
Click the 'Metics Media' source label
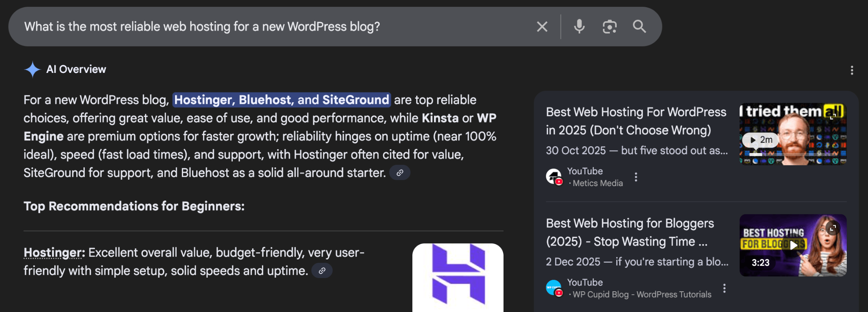[x=598, y=183]
